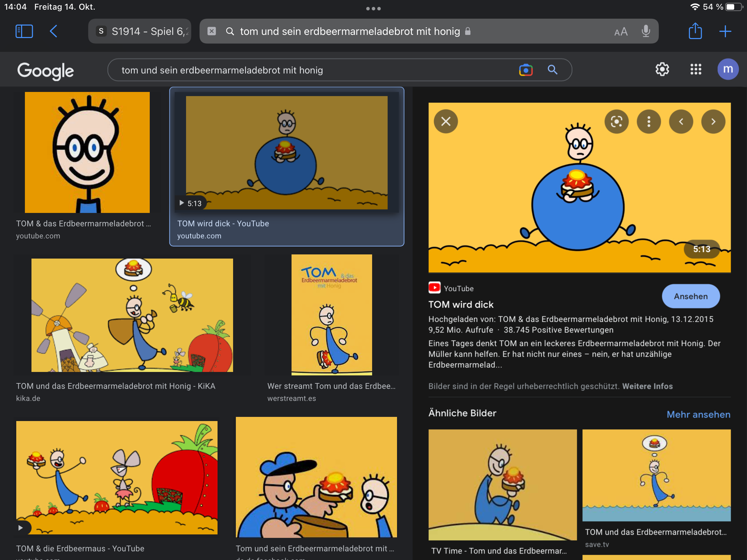The width and height of the screenshot is (747, 560).
Task: Open Google quick settings gear
Action: pos(662,69)
